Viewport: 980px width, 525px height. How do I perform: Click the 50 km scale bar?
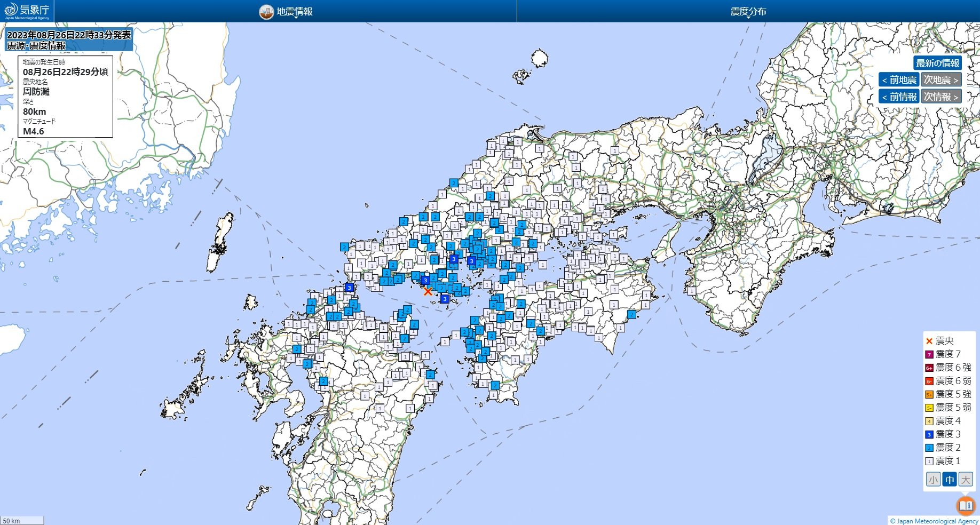click(x=22, y=521)
